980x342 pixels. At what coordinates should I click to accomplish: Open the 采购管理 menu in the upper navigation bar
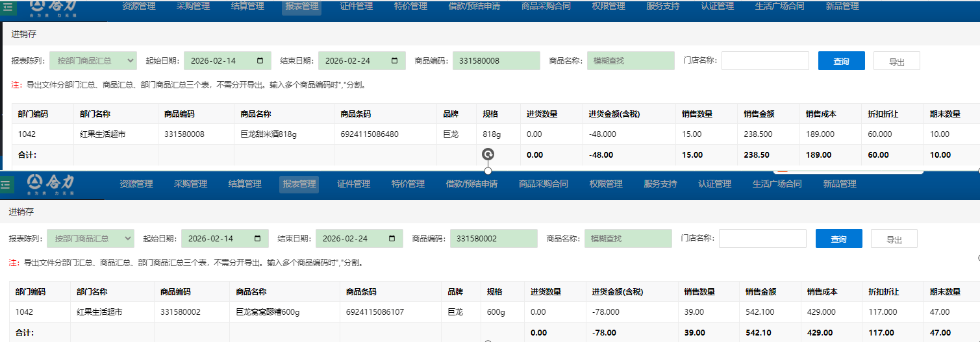tap(193, 6)
